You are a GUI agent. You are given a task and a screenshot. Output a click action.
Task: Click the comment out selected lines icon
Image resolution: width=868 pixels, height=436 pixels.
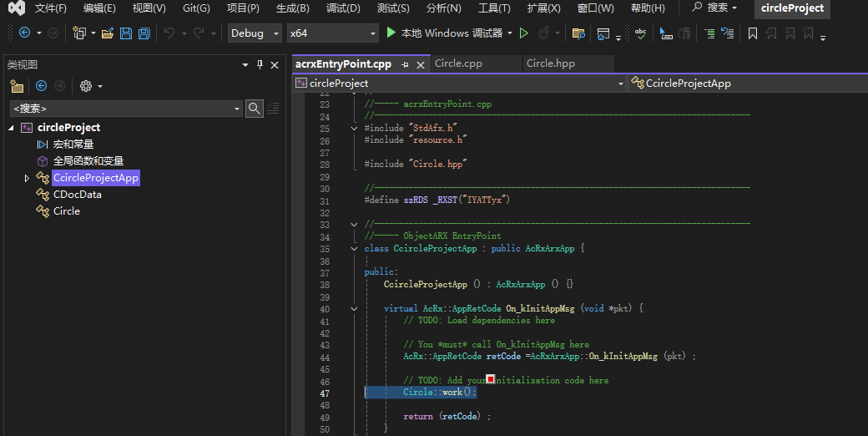[x=709, y=33]
